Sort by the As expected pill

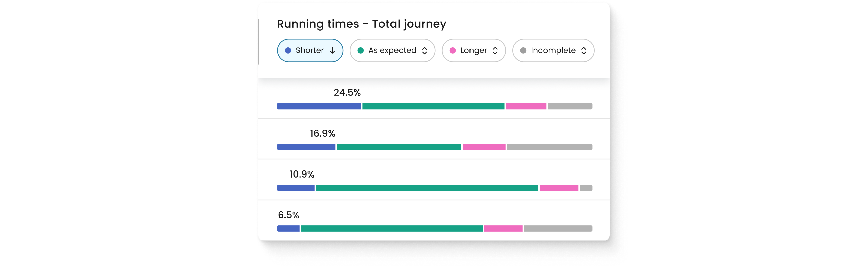[x=392, y=51]
